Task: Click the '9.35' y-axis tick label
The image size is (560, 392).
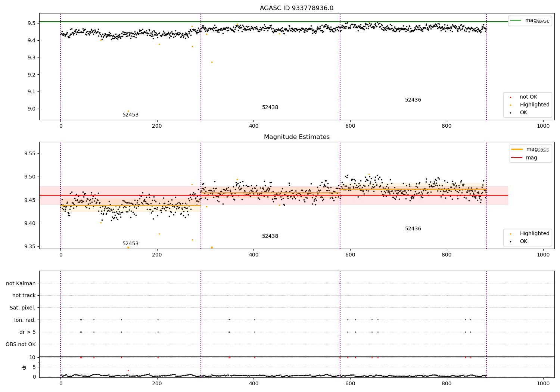Action: (x=30, y=247)
